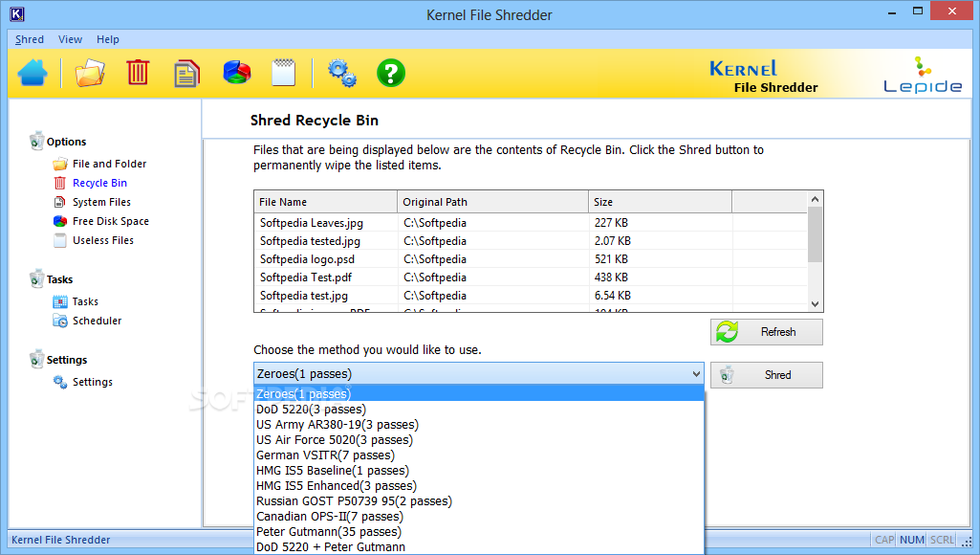Choose HMG IS5 Baseline(1 passes) method
Image resolution: width=980 pixels, height=555 pixels.
[x=479, y=471]
